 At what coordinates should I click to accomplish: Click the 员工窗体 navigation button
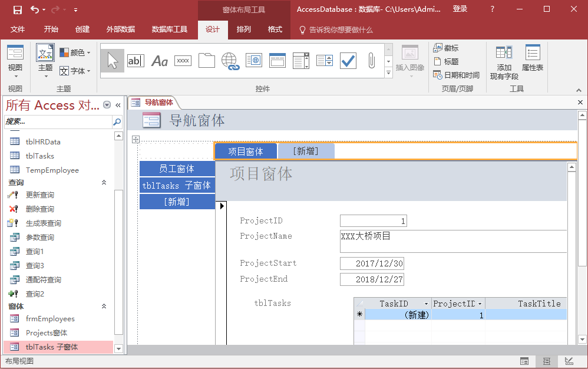coord(177,169)
